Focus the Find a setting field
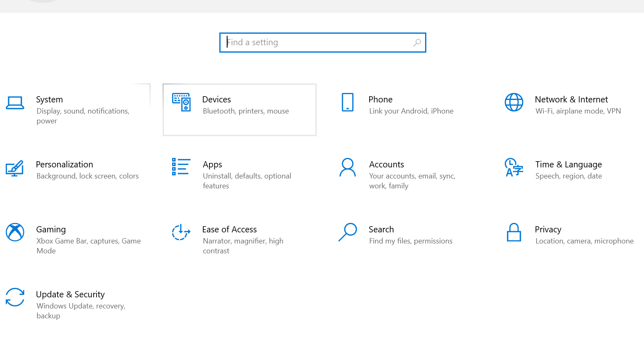644x343 pixels. (x=323, y=42)
